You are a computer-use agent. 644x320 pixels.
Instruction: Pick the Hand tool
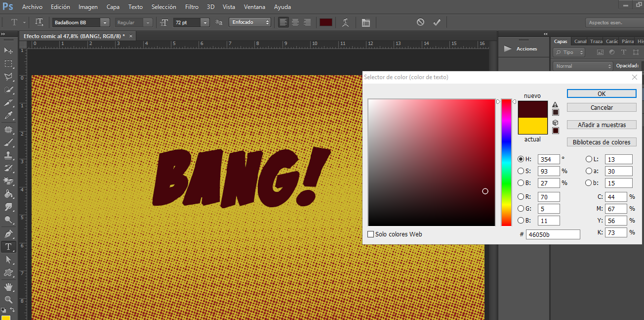click(8, 287)
